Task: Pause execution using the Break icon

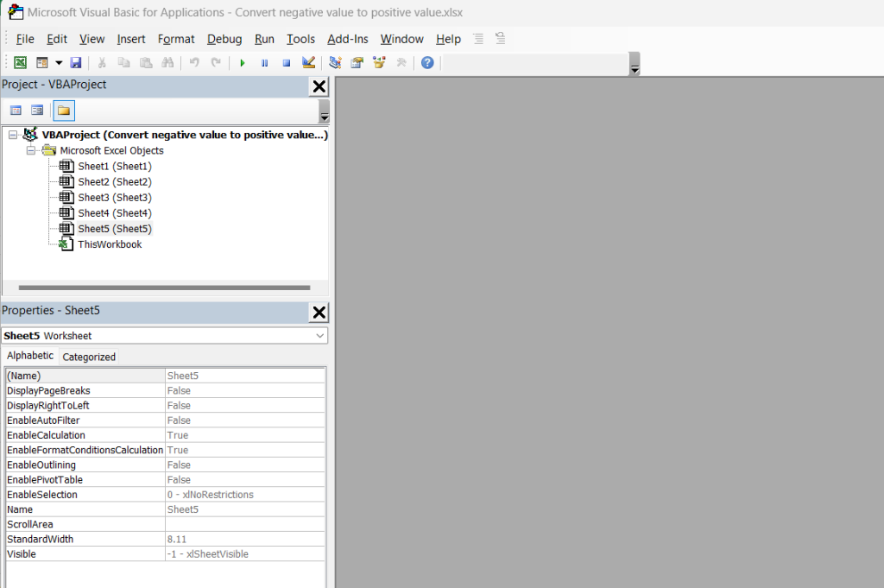Action: 264,62
